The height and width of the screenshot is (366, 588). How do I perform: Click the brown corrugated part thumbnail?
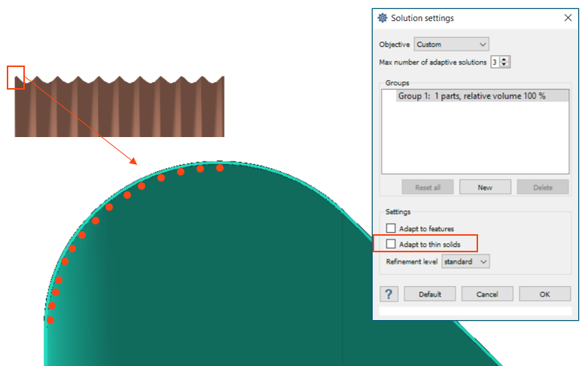point(119,106)
